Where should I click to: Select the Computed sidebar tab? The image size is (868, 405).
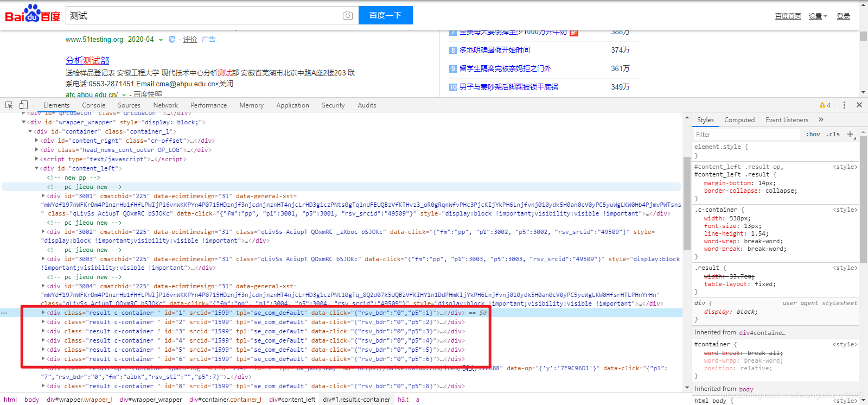(x=739, y=120)
